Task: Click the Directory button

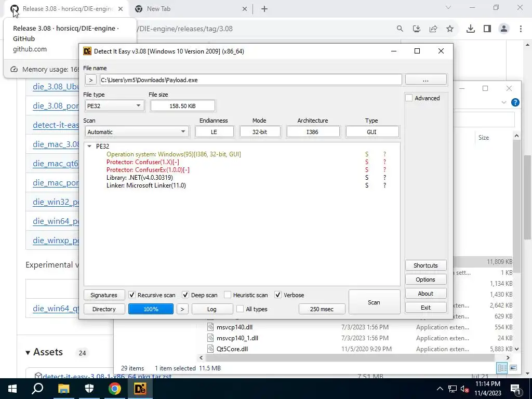Action: tap(104, 309)
